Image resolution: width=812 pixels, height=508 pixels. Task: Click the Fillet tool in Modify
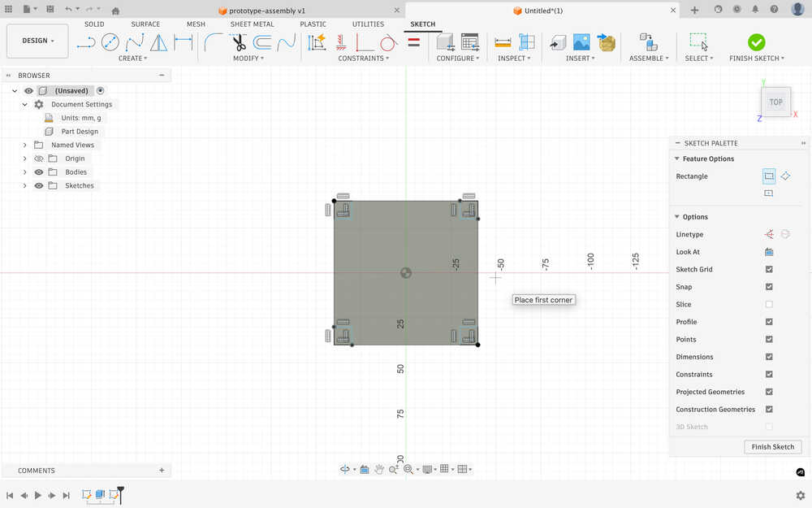point(214,42)
